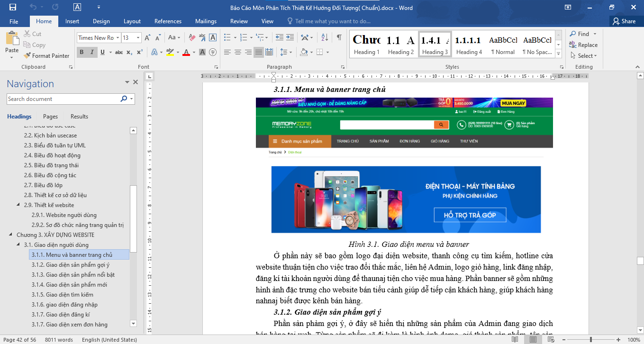Image resolution: width=644 pixels, height=344 pixels.
Task: Click the Justify alignment icon
Action: tap(258, 52)
